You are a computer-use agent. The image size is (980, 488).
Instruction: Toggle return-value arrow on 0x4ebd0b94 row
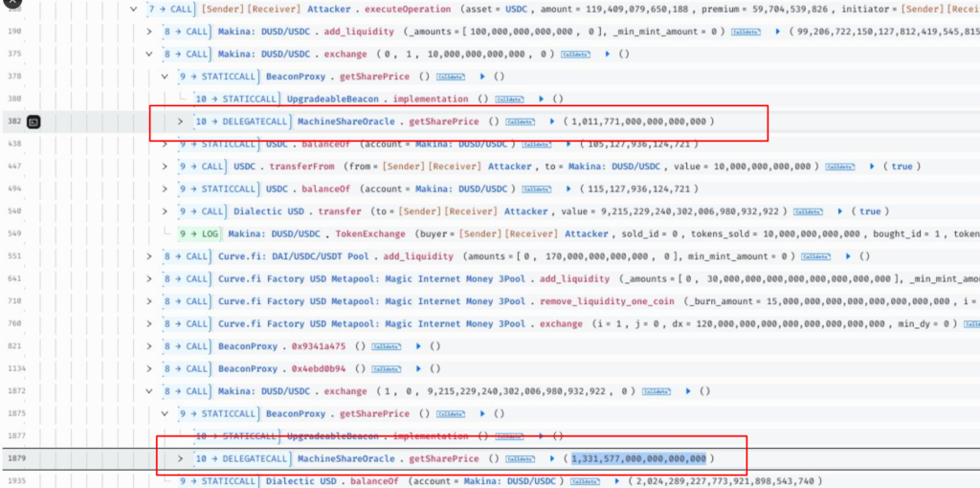[418, 368]
